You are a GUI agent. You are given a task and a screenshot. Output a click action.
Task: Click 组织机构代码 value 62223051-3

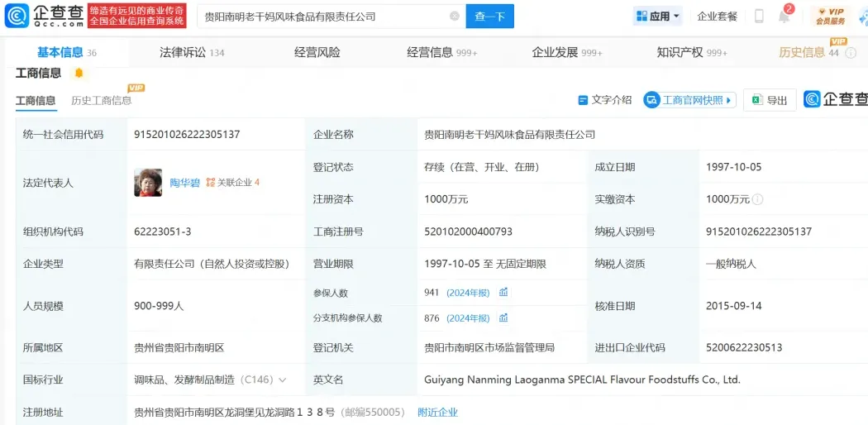point(163,232)
